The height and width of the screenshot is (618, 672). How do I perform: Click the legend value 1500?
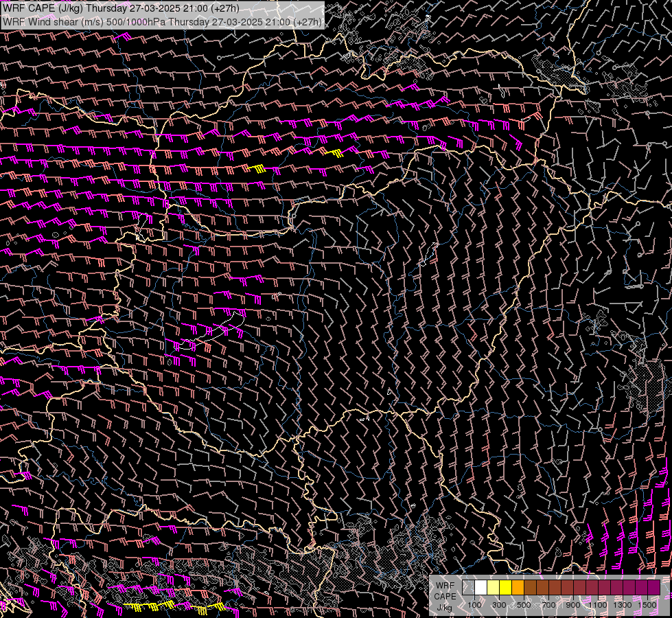pyautogui.click(x=647, y=605)
